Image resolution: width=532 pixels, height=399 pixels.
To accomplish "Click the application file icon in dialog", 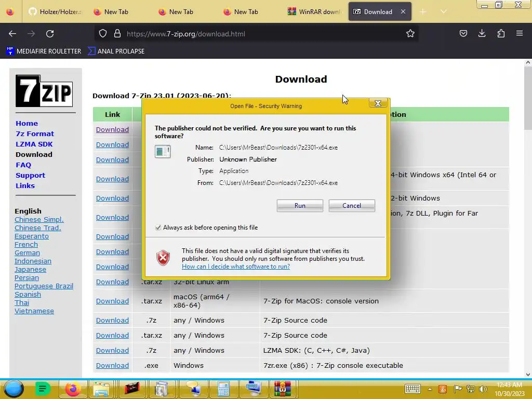I will [x=163, y=151].
